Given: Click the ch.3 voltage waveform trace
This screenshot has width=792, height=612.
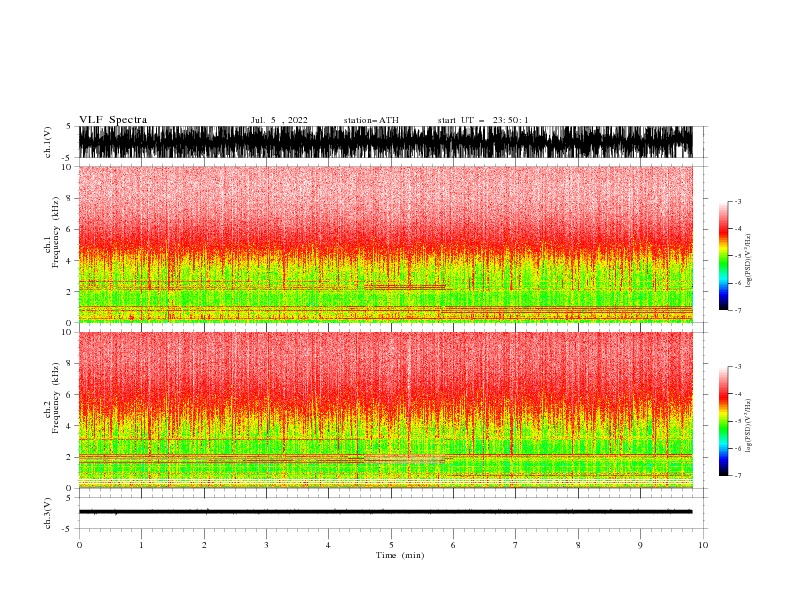Looking at the screenshot, I should (x=385, y=512).
